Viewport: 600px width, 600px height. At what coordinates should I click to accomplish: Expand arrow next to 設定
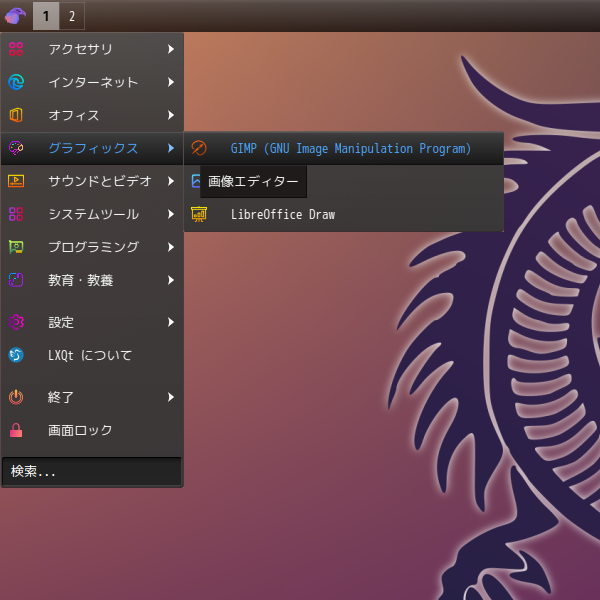171,322
